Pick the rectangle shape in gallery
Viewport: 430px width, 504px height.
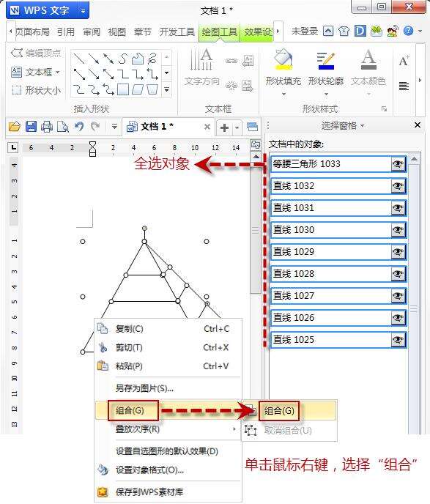coord(123,89)
